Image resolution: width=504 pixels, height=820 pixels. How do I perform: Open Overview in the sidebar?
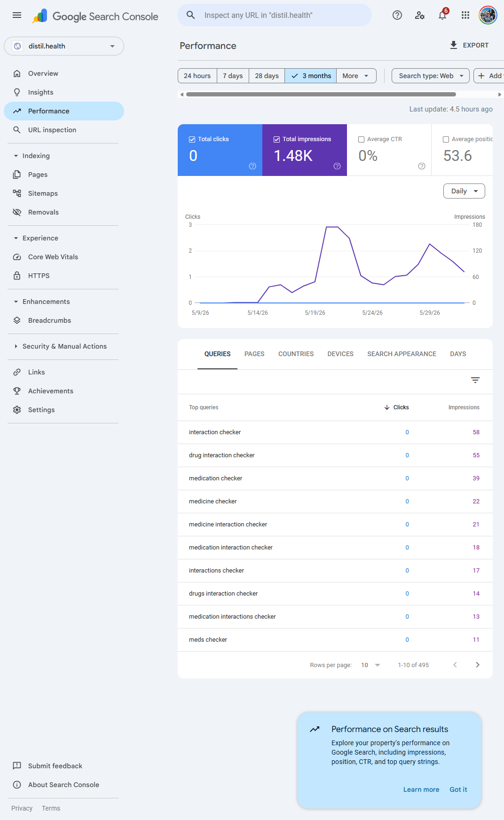point(64,73)
